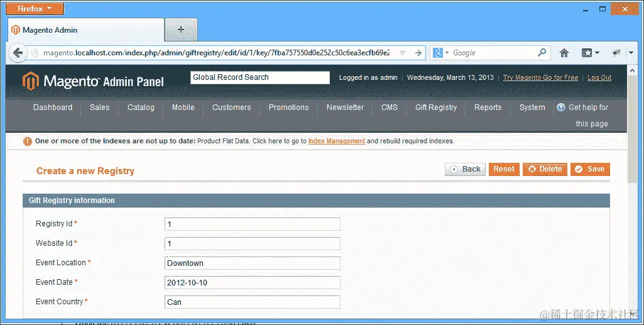Screen dimensions: 644x325
Task: Click the Gift Registry information header
Action: (x=316, y=201)
